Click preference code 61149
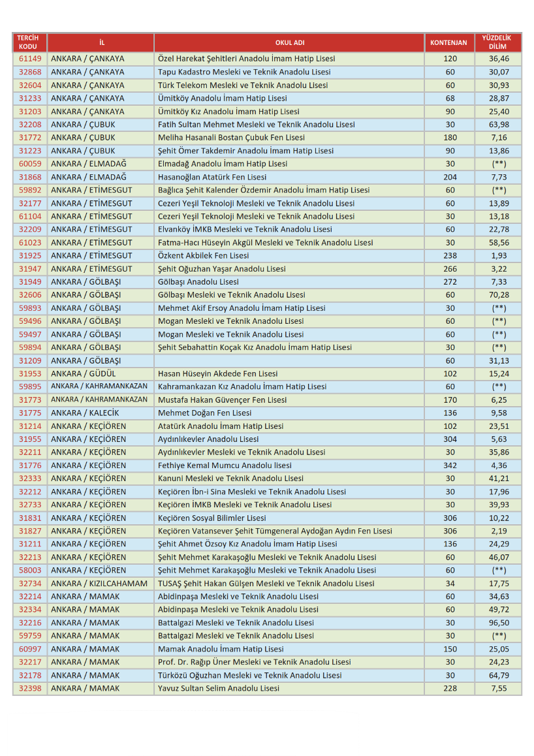 pos(29,59)
